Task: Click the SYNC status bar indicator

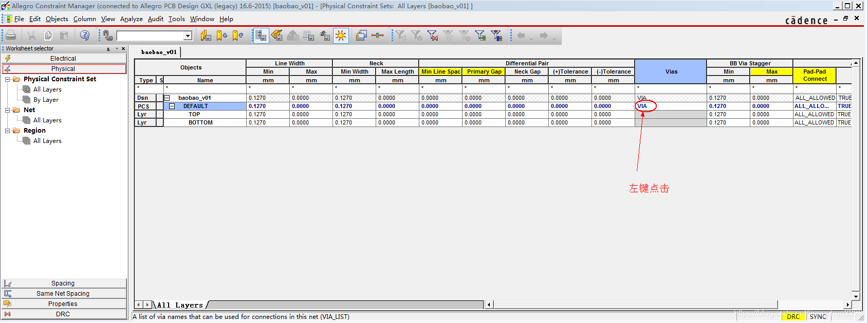Action: [x=818, y=316]
